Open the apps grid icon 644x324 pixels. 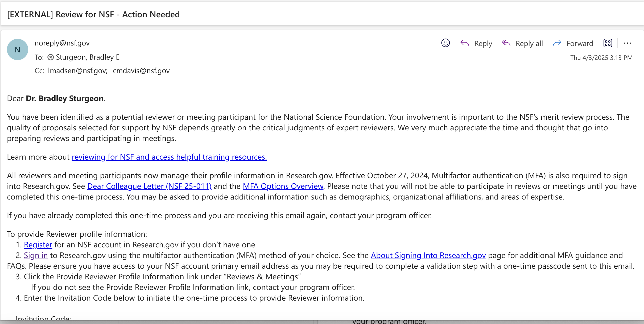pos(608,43)
